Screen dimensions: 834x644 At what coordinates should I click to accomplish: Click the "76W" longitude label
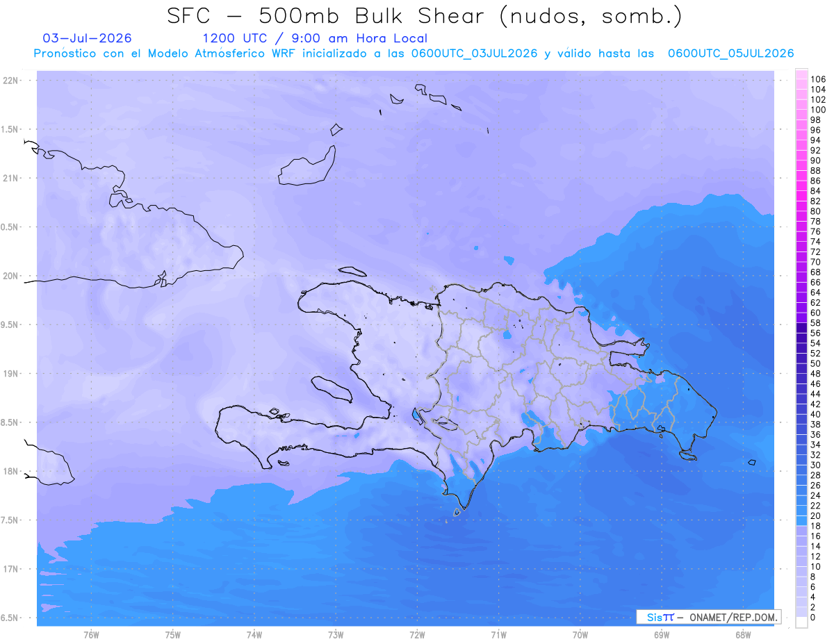pos(91,634)
